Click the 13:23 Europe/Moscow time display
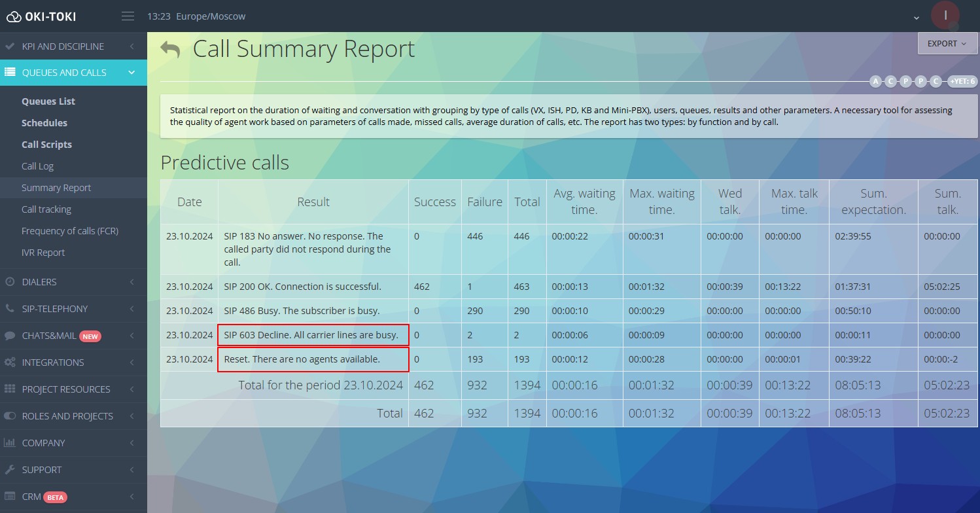This screenshot has width=980, height=513. 196,16
